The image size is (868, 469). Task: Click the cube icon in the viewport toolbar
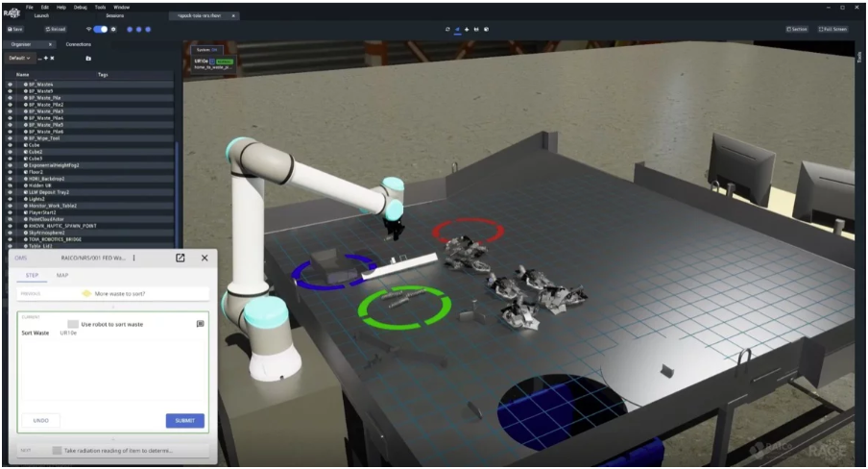(486, 30)
